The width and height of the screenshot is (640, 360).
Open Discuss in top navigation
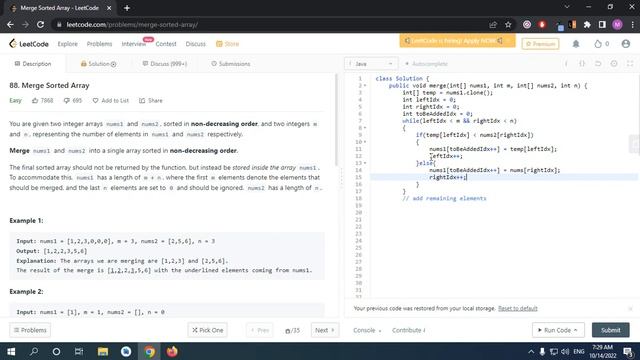[196, 44]
